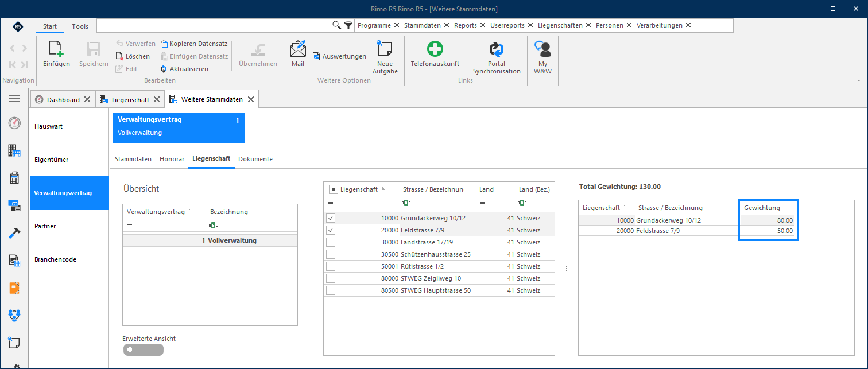This screenshot has height=369, width=868.
Task: Select Hauswart in side navigation
Action: 69,126
